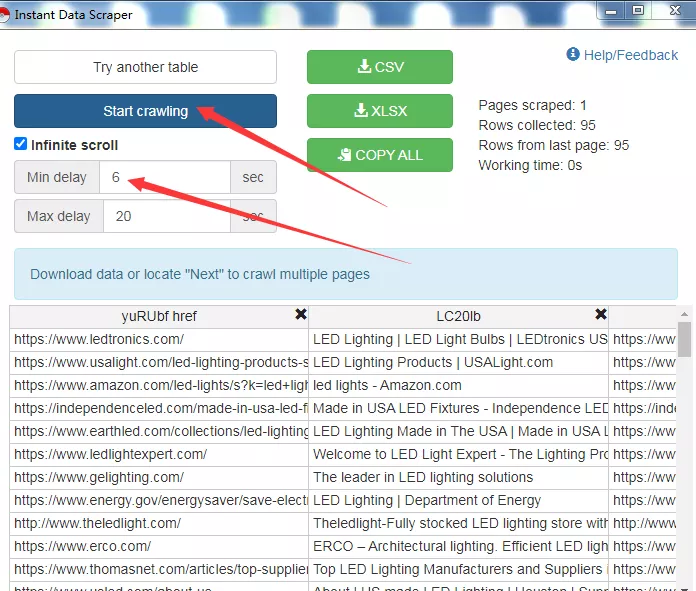Click the third column cell in ledtronics row
The image size is (696, 591).
click(643, 340)
